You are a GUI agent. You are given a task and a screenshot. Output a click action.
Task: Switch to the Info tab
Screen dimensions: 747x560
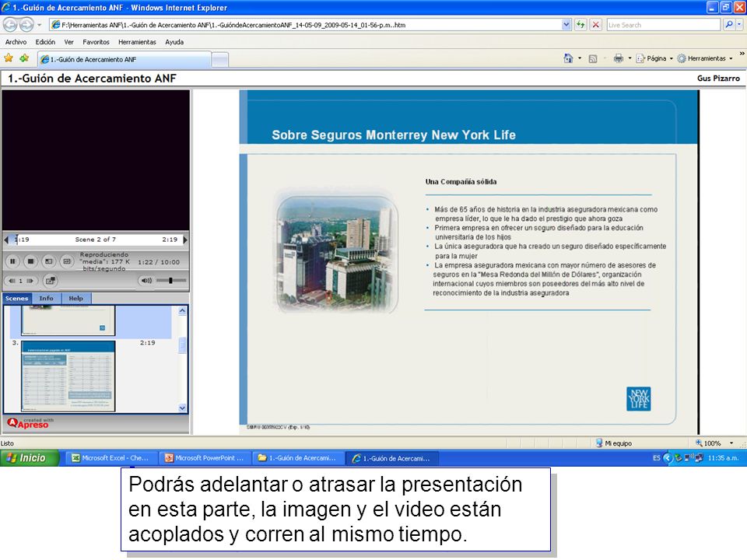point(46,298)
